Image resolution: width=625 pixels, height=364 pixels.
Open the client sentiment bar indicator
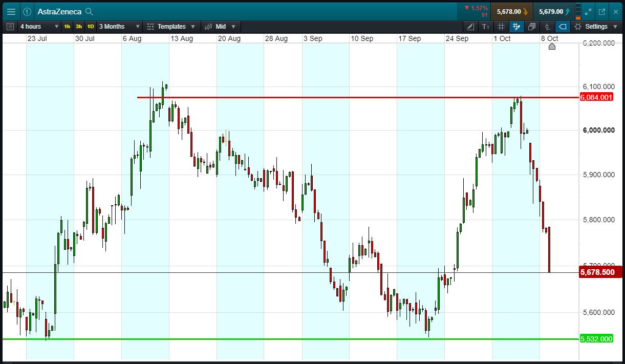(579, 11)
